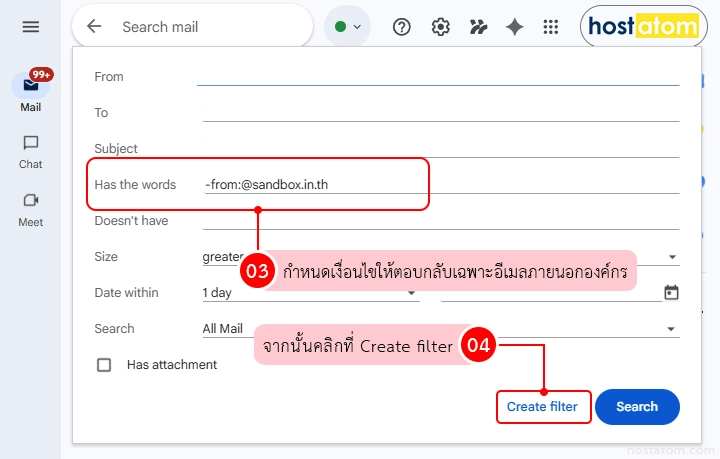The width and height of the screenshot is (720, 459).
Task: Open the Size greater than dropdown
Action: pos(223,257)
